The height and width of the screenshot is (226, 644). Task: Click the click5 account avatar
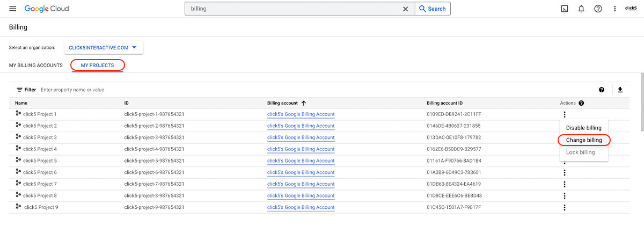click(x=631, y=8)
